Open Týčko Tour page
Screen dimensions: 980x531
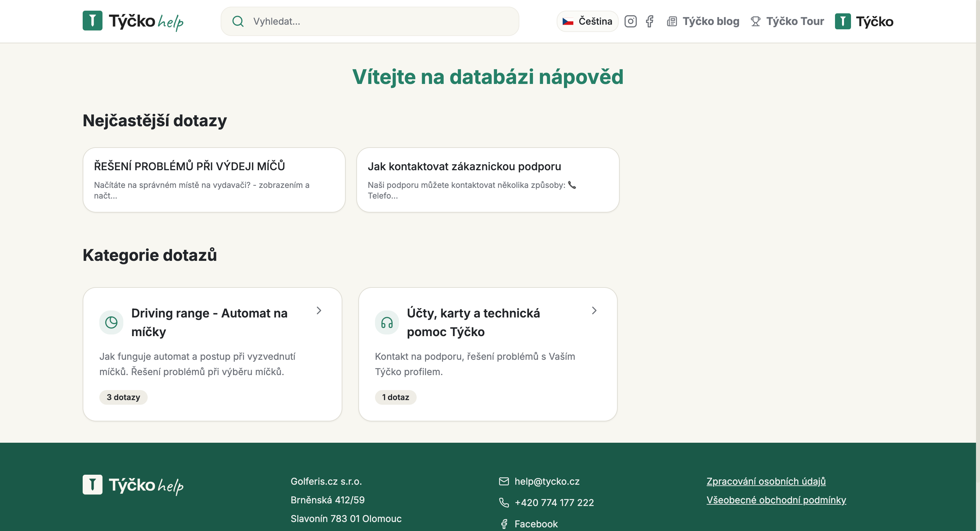(795, 21)
